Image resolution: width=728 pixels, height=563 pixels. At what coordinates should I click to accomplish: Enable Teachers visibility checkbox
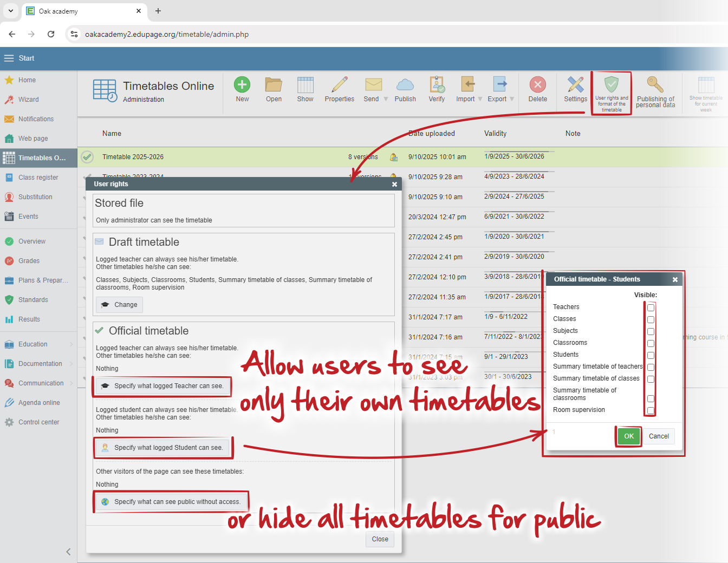click(651, 307)
